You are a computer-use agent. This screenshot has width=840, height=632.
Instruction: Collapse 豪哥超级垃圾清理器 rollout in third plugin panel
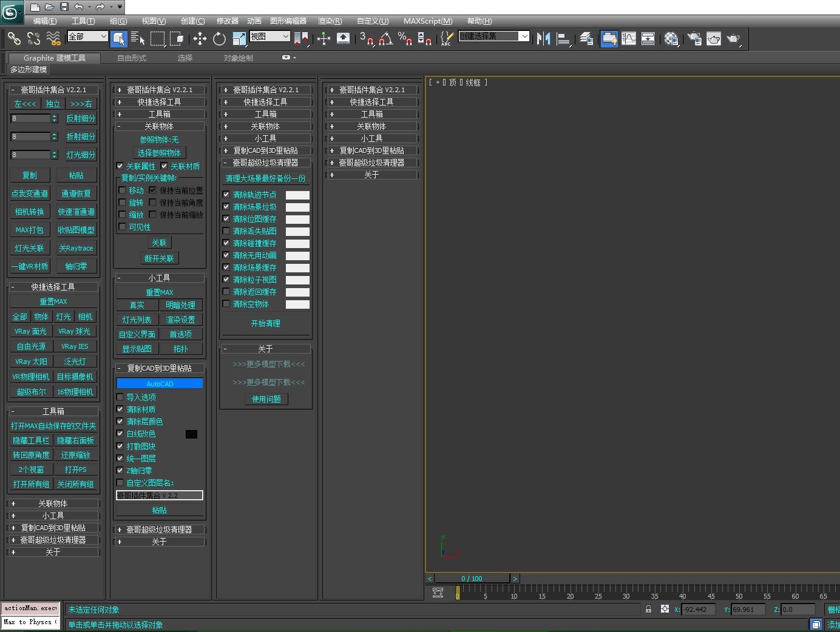265,163
